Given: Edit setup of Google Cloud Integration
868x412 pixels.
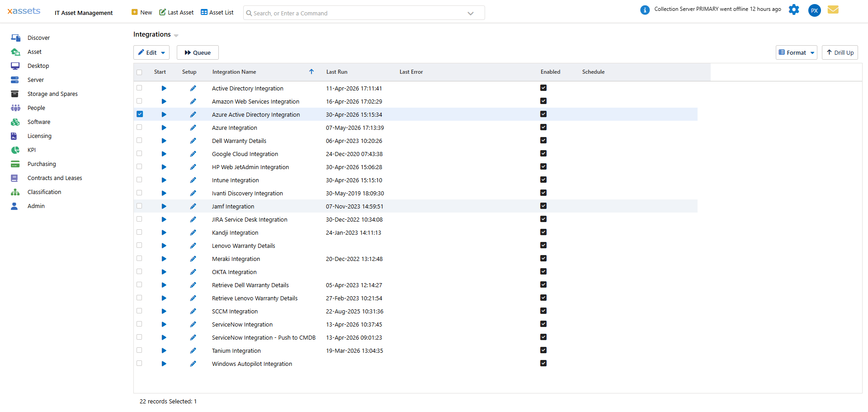Looking at the screenshot, I should click(193, 154).
